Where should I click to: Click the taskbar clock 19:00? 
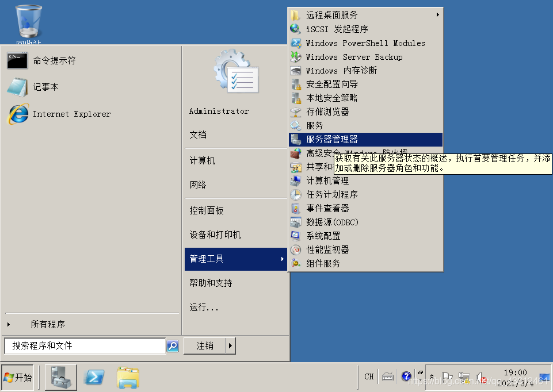pos(515,372)
